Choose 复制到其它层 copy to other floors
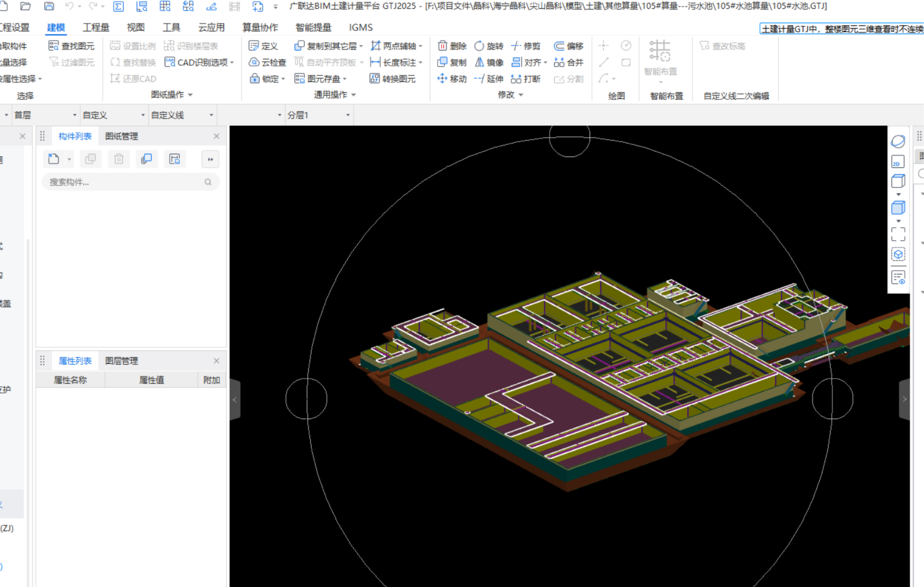The width and height of the screenshot is (924, 587). (328, 46)
